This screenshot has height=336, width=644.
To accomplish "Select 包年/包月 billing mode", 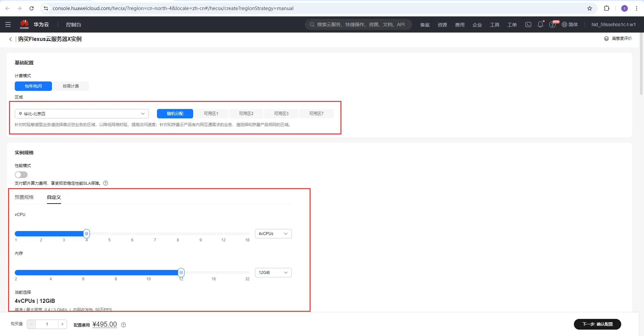I will (x=33, y=86).
